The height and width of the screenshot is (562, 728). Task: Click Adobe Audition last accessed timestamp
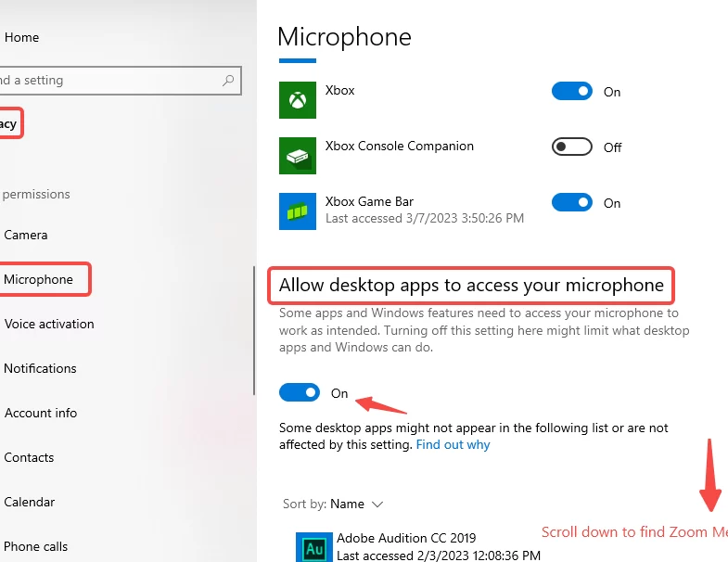[439, 556]
